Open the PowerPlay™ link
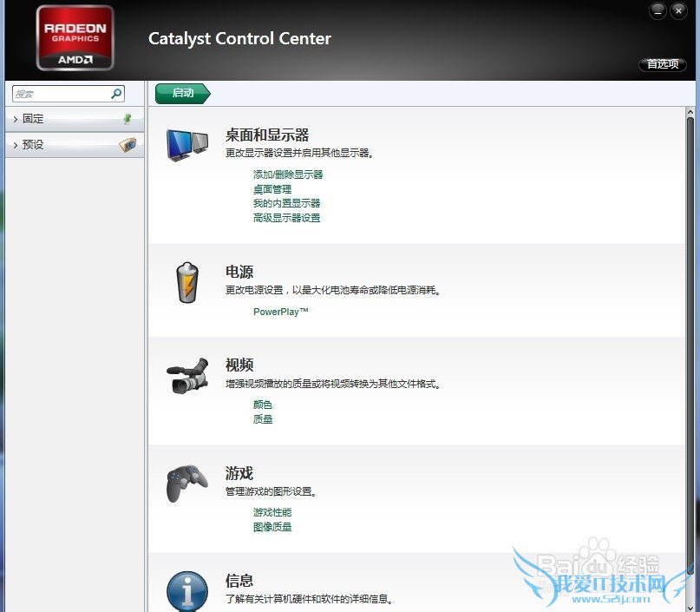 pyautogui.click(x=281, y=312)
